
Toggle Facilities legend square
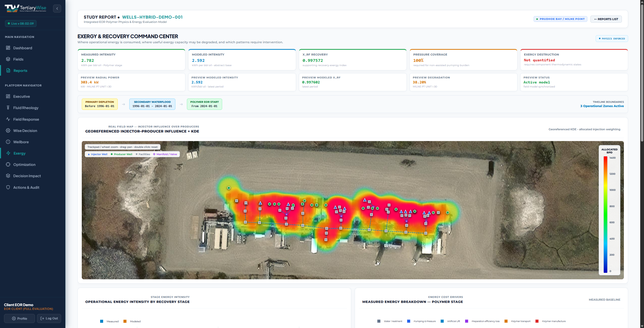137,154
